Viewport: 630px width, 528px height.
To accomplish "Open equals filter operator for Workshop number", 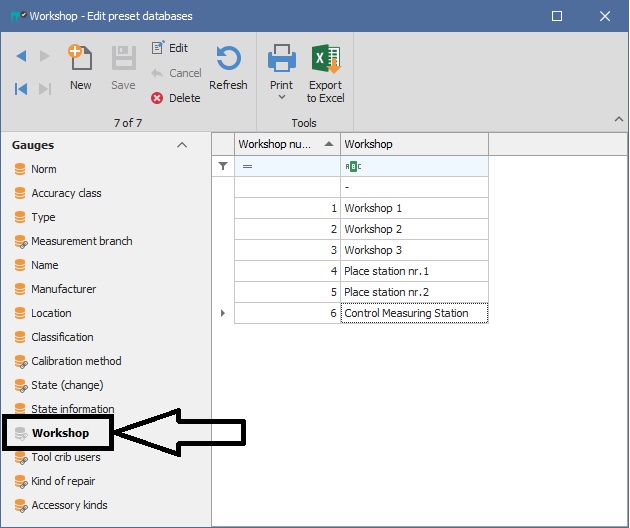I will [248, 166].
